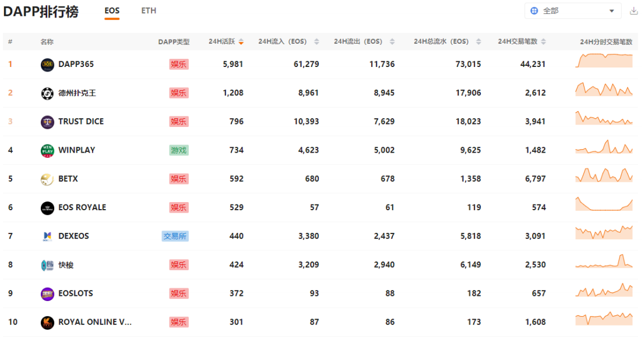Image resolution: width=644 pixels, height=350 pixels.
Task: Click the 娱乐 tag for EOSLOTS
Action: click(179, 294)
